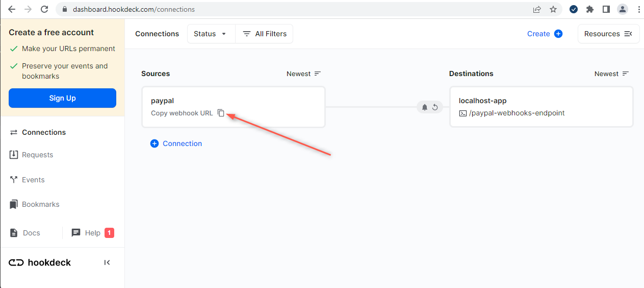Viewport: 644px width, 288px height.
Task: Click the retry icon on connection line
Action: [435, 107]
